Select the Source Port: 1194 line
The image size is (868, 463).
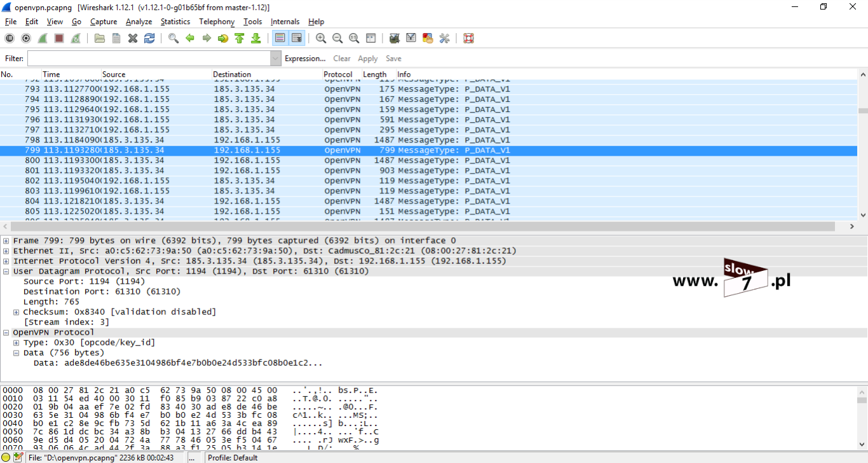(85, 282)
